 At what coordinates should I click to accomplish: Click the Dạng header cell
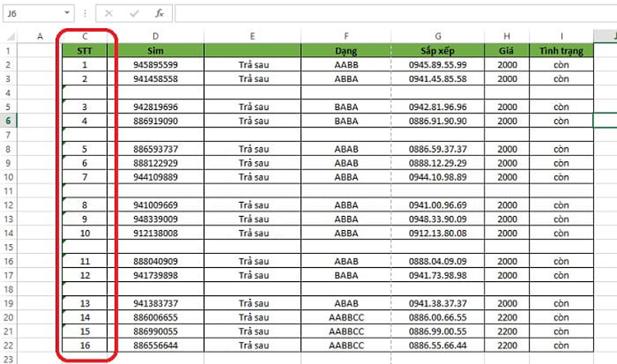click(346, 51)
